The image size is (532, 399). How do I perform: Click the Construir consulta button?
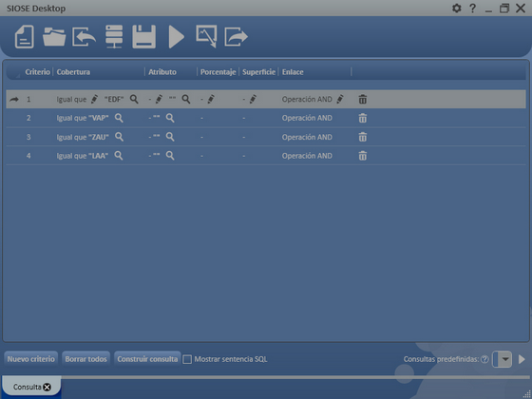tap(147, 359)
